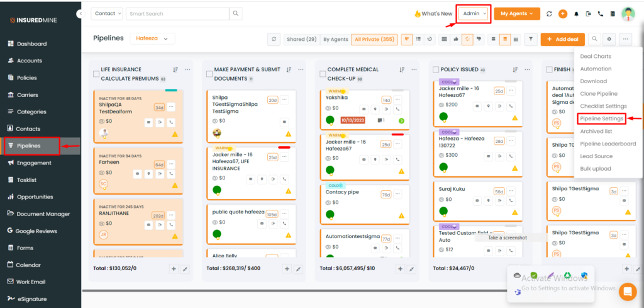The width and height of the screenshot is (644, 308).
Task: Open three-dots menu on Life Insurance column
Action: click(187, 70)
